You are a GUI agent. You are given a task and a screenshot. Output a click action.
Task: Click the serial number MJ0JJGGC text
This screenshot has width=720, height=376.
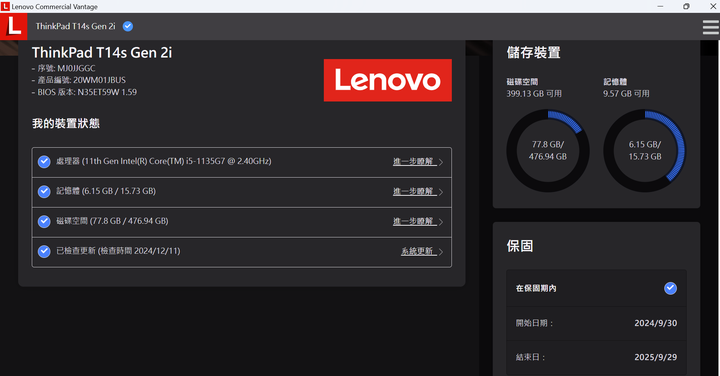(76, 68)
